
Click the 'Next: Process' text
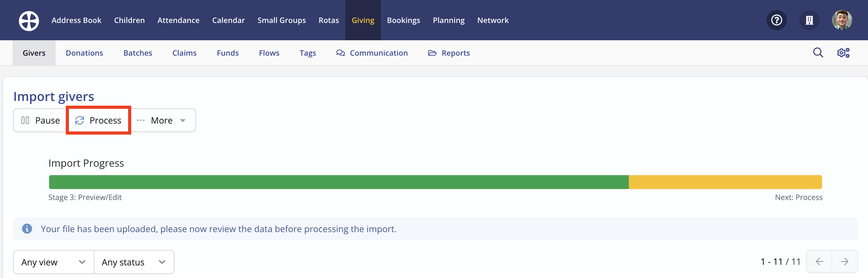pos(798,197)
